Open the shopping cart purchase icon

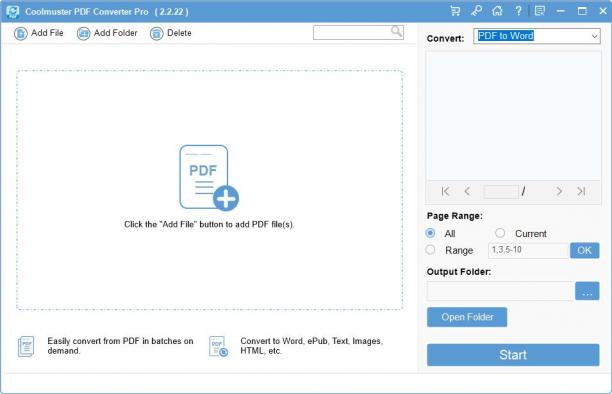[455, 11]
